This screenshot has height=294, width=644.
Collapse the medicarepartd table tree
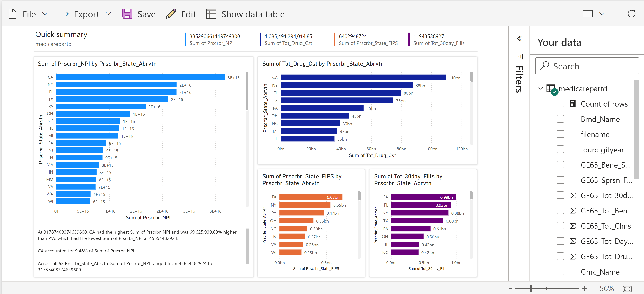click(541, 89)
